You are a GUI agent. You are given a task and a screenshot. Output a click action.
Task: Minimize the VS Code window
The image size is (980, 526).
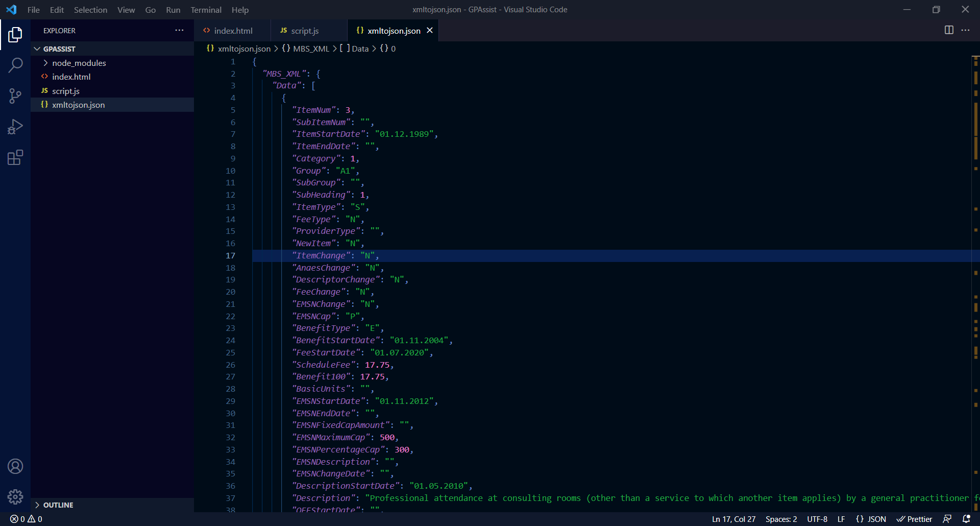pyautogui.click(x=907, y=10)
